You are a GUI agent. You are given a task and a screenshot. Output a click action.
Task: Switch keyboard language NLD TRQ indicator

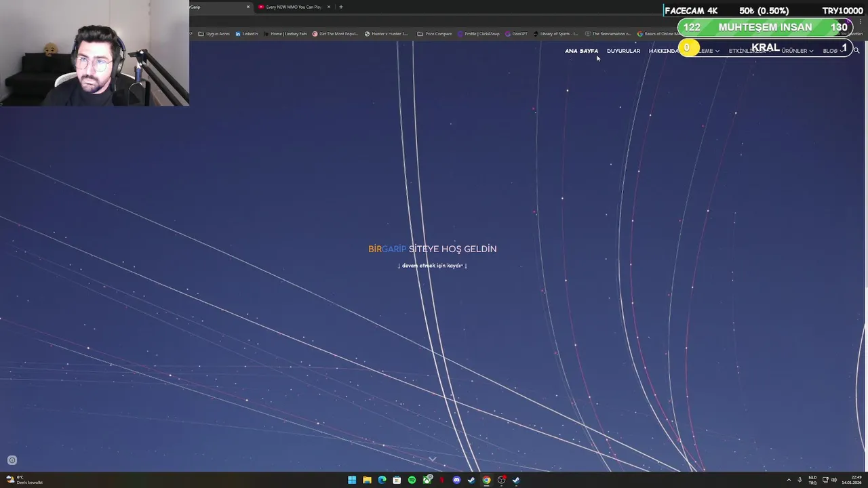[812, 480]
